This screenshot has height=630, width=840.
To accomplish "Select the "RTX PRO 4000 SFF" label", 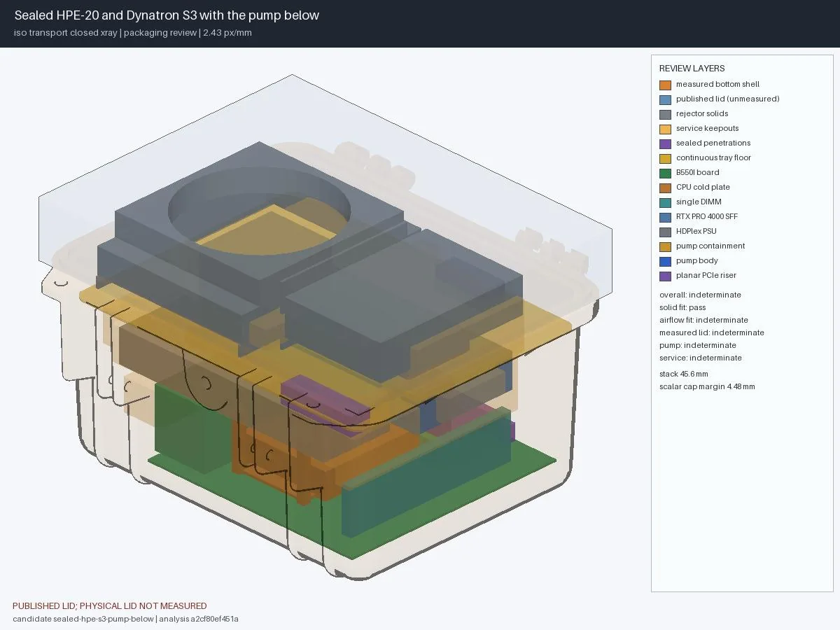I will coord(706,216).
